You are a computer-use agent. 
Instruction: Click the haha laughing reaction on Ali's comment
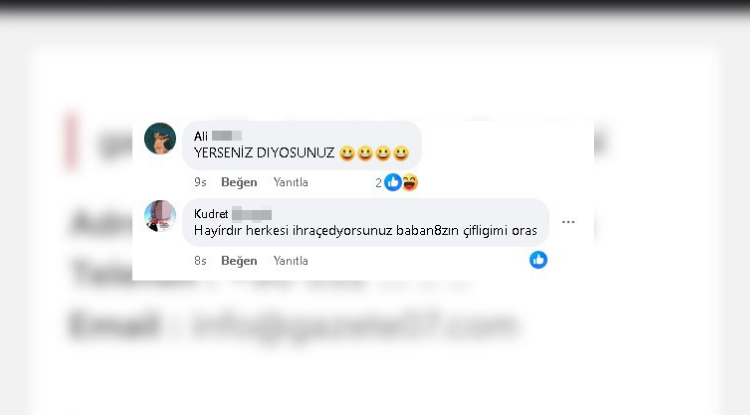point(409,182)
